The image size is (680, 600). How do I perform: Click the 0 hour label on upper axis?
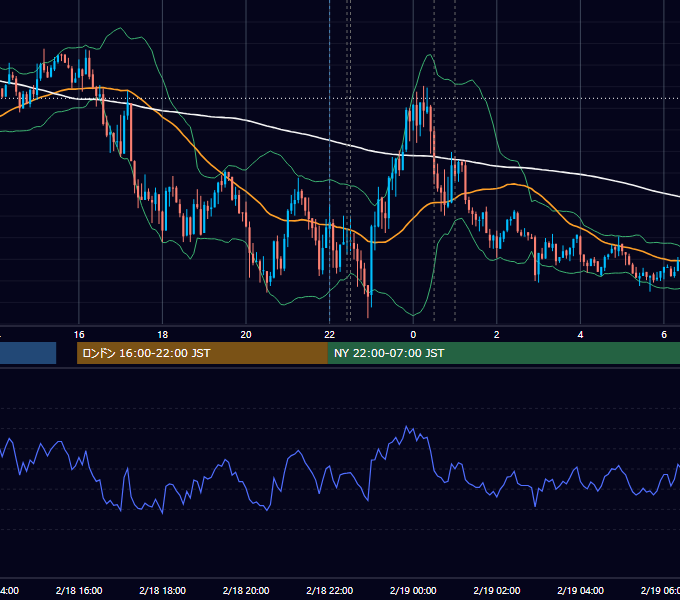413,335
